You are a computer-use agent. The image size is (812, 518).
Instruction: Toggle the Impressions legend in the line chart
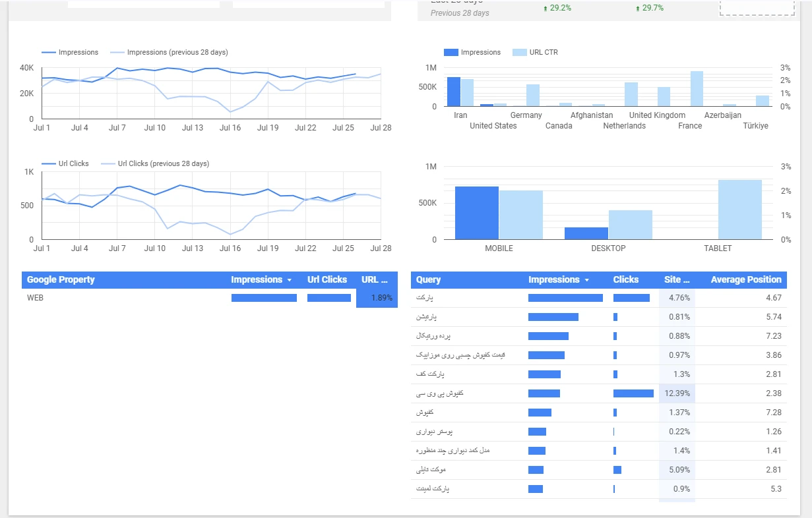70,52
